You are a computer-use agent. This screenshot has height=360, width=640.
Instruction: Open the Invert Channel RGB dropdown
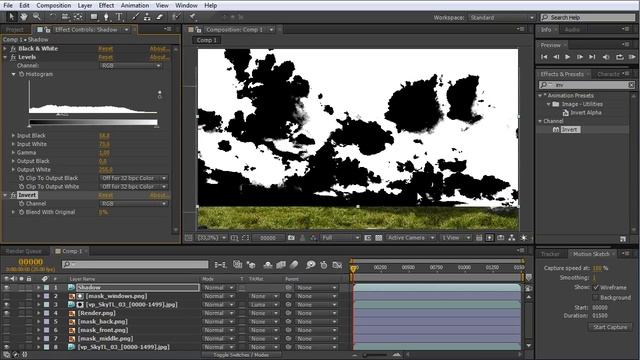tap(133, 203)
